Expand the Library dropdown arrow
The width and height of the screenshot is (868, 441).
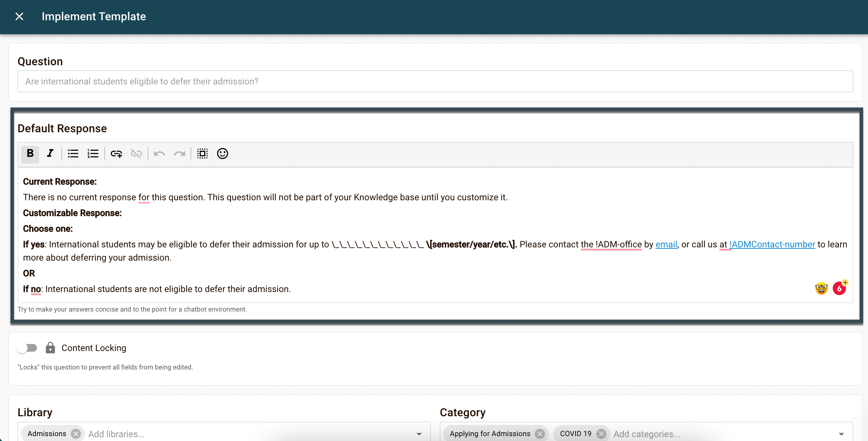[419, 434]
